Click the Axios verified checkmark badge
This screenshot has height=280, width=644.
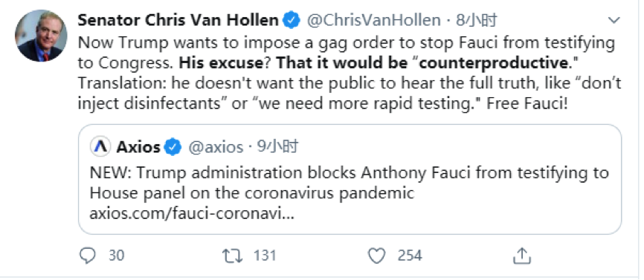(173, 147)
